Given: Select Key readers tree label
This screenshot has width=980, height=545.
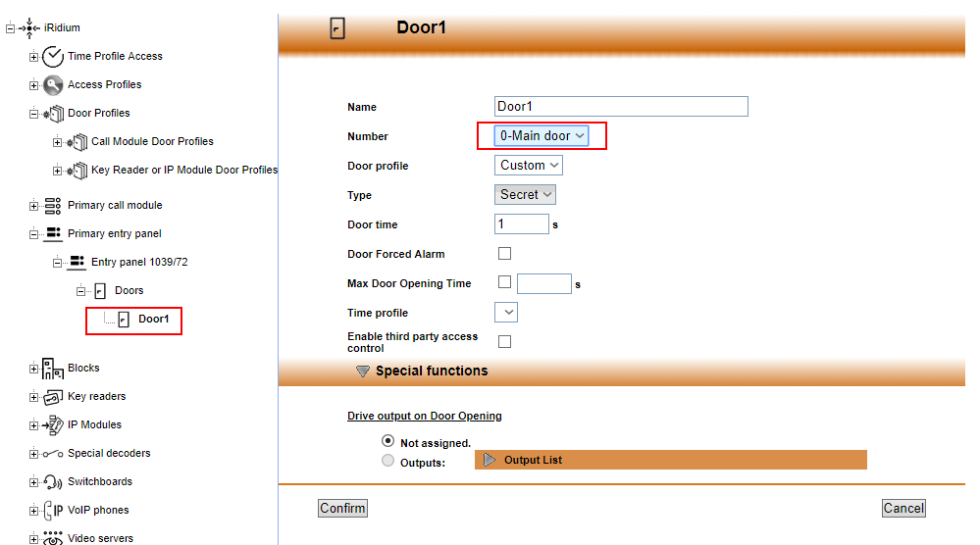Looking at the screenshot, I should click(97, 396).
